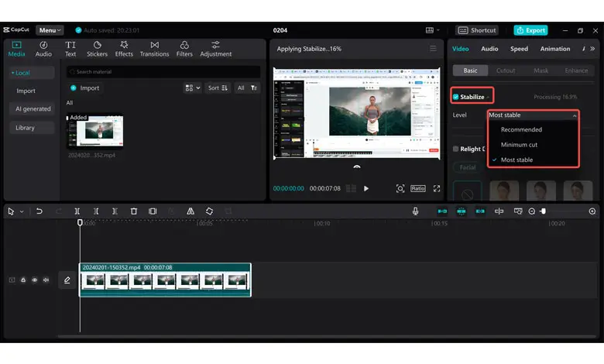Open the selection tool dropdown arrow
The width and height of the screenshot is (604, 364).
pyautogui.click(x=22, y=211)
